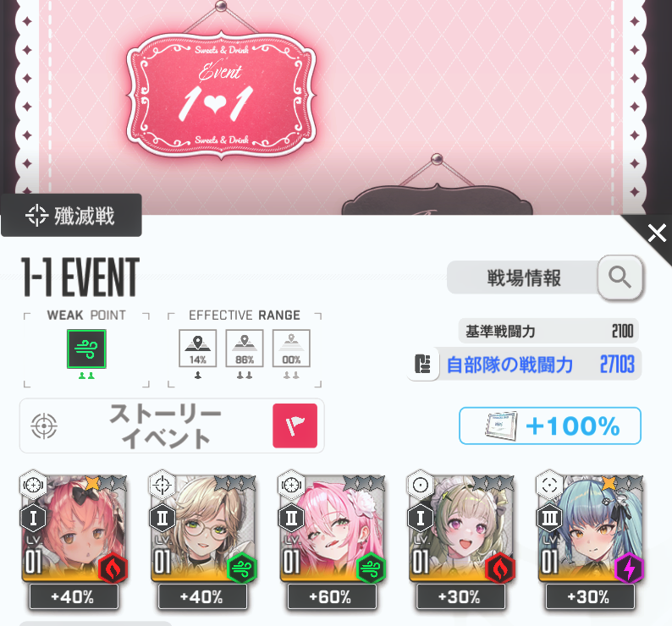Select the 00% long range icon
Screen dimensions: 672x626
291,349
